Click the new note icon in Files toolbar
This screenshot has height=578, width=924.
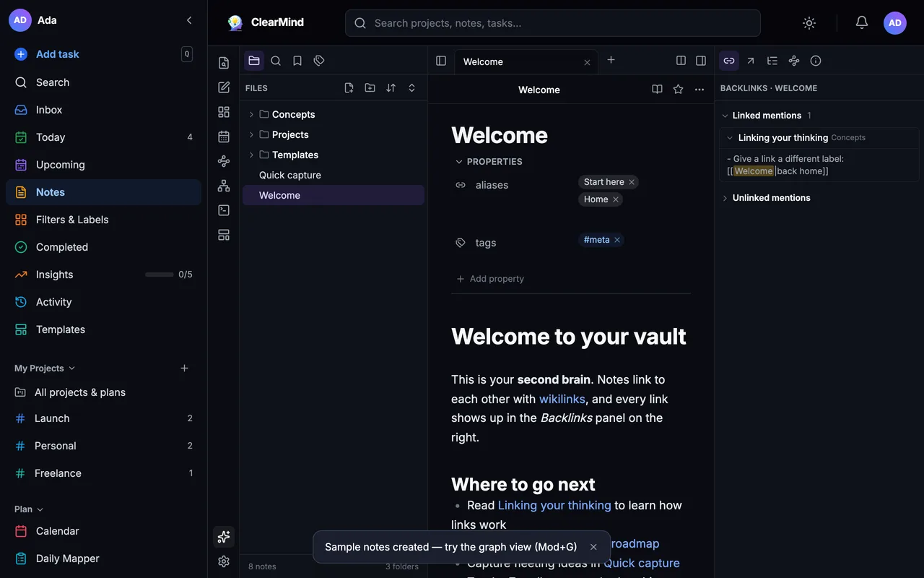pyautogui.click(x=349, y=88)
